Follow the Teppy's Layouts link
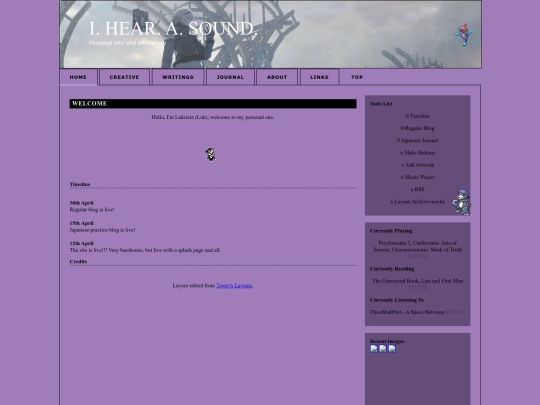The image size is (540, 405). click(x=234, y=285)
